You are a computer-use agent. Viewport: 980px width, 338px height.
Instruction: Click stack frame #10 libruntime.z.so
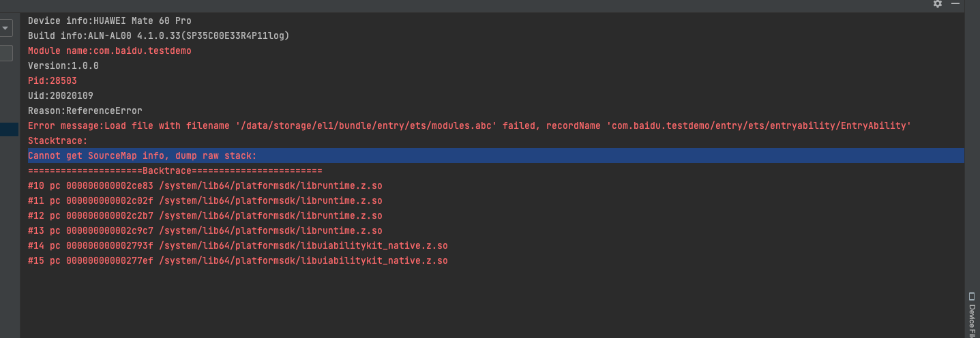point(205,185)
